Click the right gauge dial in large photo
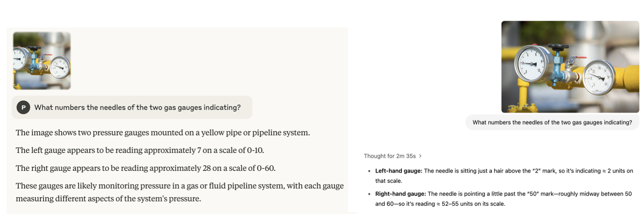 click(x=600, y=77)
